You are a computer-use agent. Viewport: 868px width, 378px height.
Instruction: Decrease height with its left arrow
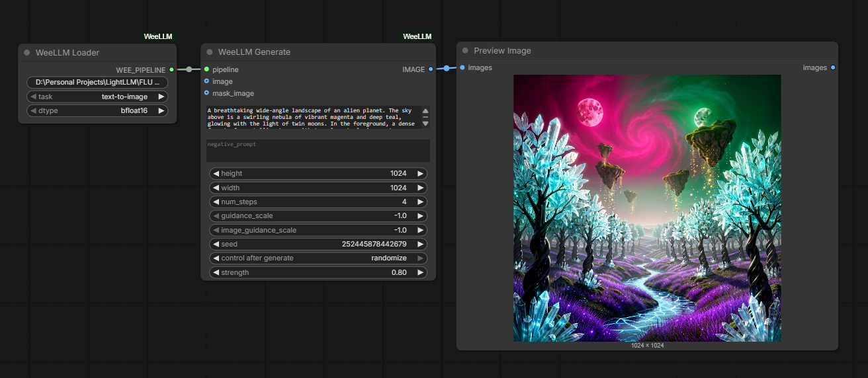click(215, 174)
